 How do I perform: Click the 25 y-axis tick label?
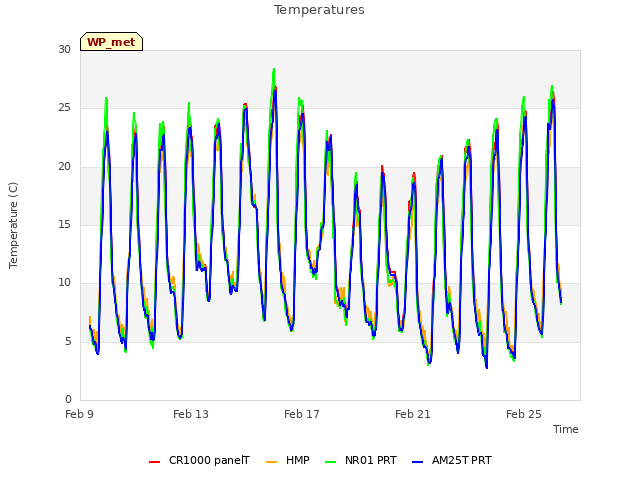point(64,108)
